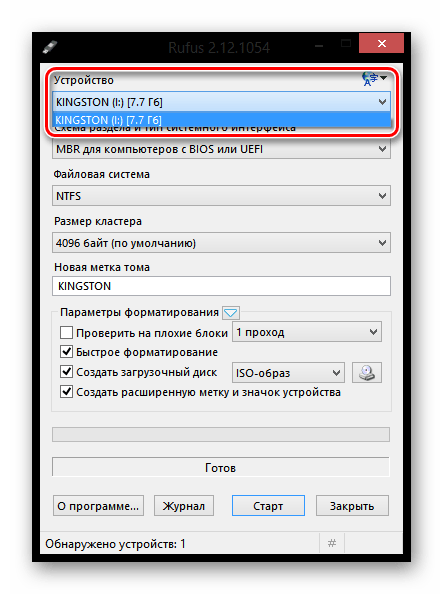Screen dimensions: 443x594
Task: Toggle extended label and icon checkbox
Action: [66, 392]
